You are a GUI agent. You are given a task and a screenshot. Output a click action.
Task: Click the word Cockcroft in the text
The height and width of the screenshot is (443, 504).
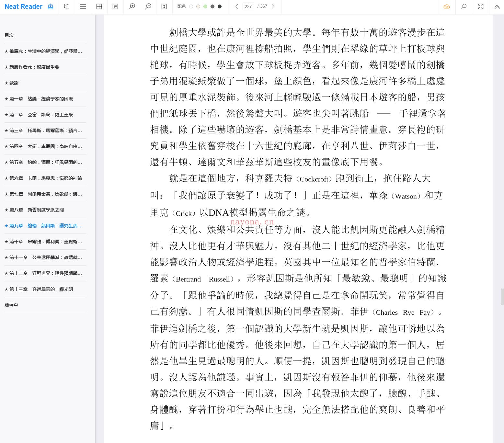(x=314, y=179)
